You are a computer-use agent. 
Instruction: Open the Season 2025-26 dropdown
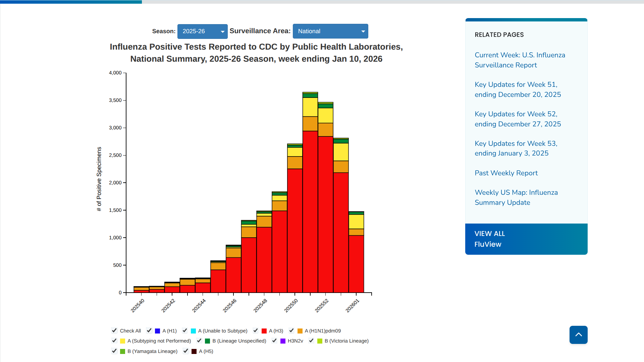click(x=202, y=31)
